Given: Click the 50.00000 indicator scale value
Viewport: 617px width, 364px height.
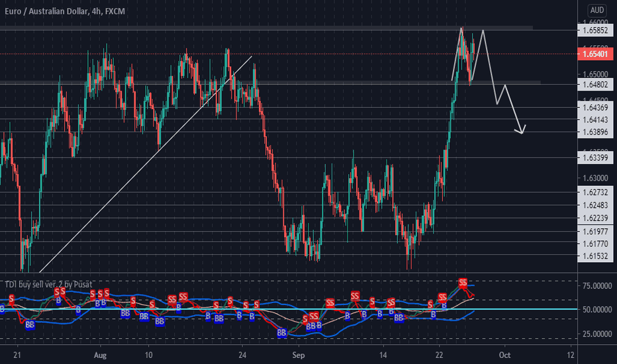Looking at the screenshot, I should click(597, 310).
